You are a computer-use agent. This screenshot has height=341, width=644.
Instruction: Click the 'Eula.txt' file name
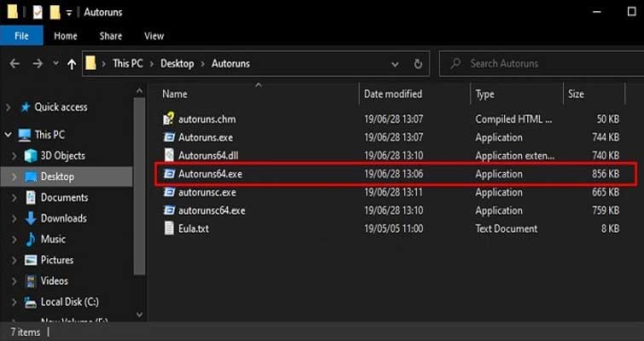click(194, 228)
